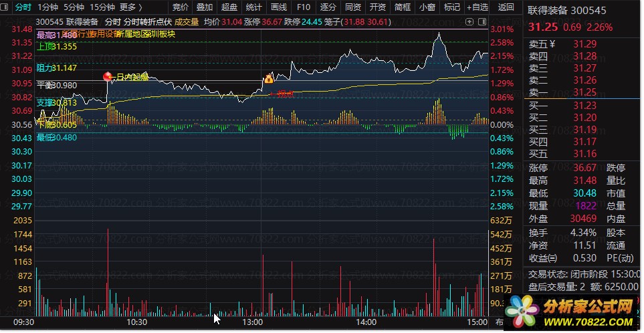Switch to the 15分钟 period tab

[x=102, y=7]
